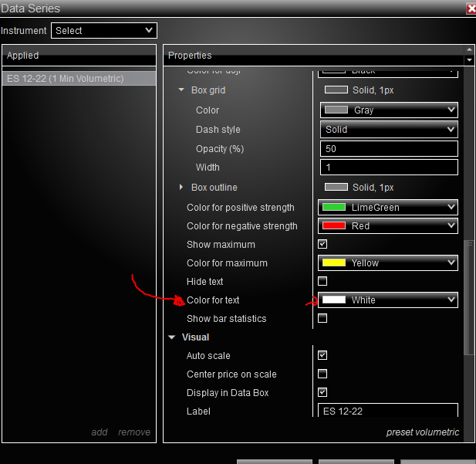Click the Auto scale label
This screenshot has width=476, height=464.
tap(208, 355)
